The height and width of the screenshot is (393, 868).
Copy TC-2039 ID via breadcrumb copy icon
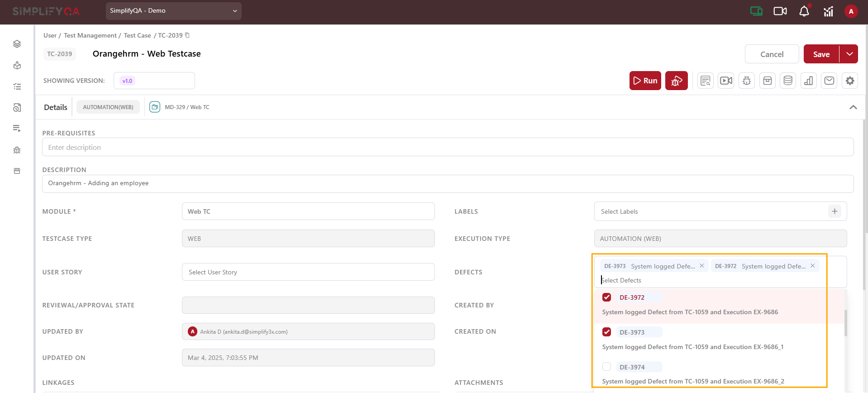click(x=187, y=35)
